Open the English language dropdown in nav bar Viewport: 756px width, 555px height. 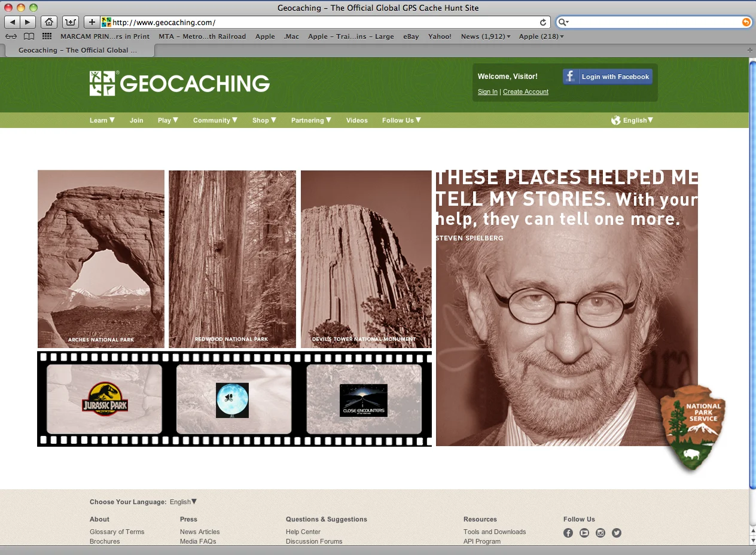638,120
